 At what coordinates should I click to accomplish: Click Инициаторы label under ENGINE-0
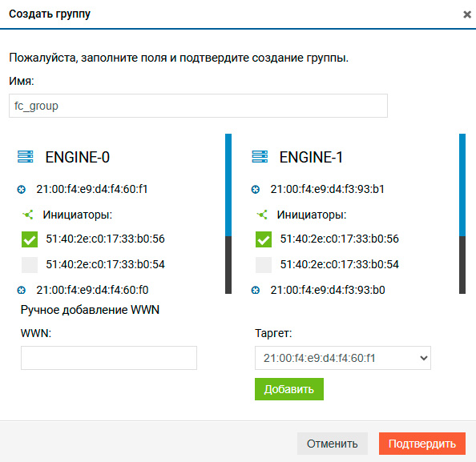pos(78,215)
